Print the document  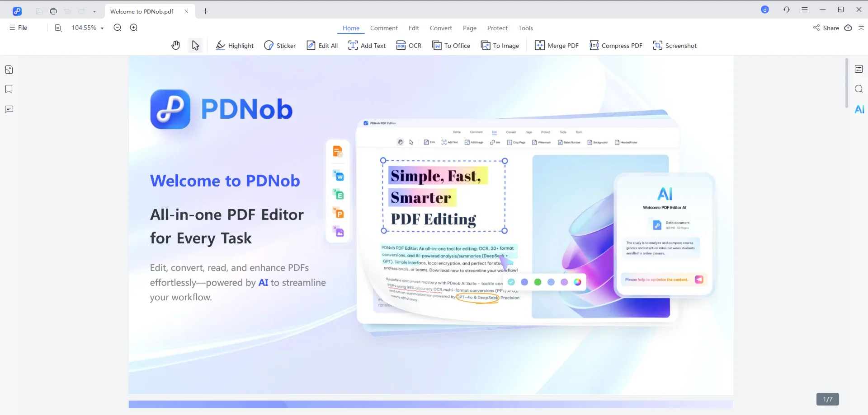(x=53, y=11)
